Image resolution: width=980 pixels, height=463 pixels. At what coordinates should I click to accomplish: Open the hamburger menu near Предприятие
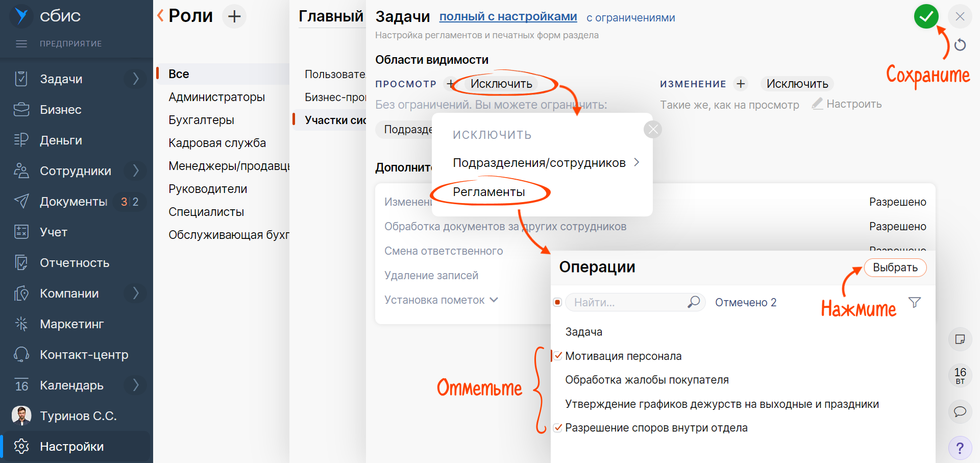pos(21,44)
